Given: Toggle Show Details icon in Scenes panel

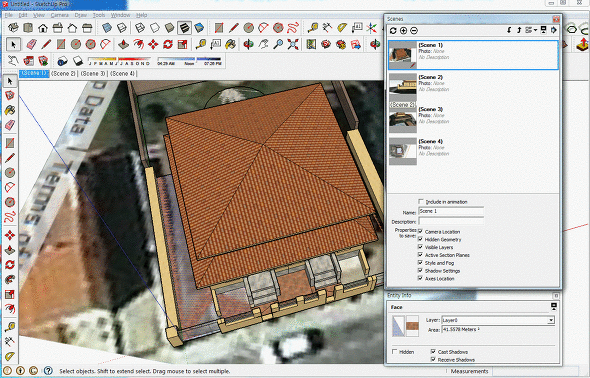Looking at the screenshot, I should point(543,30).
